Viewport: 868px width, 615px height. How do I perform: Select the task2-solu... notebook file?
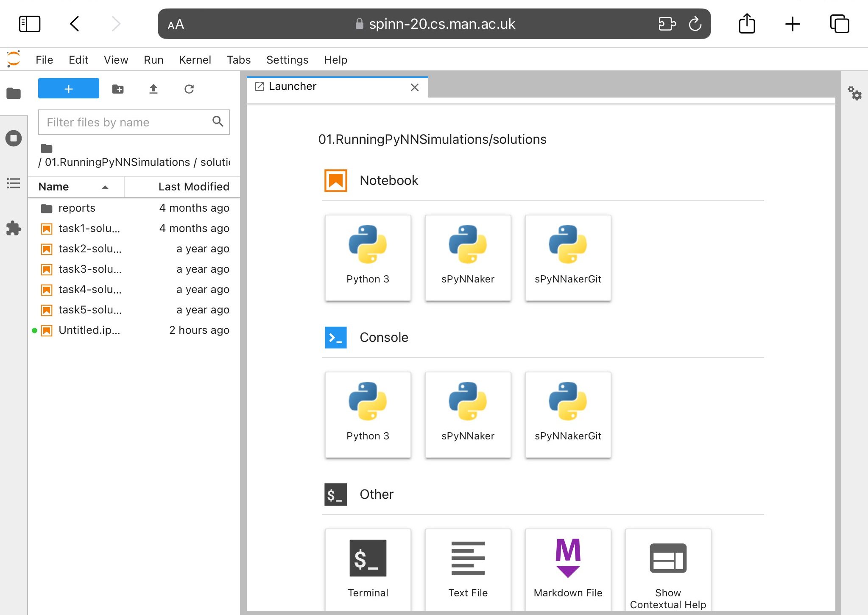pyautogui.click(x=134, y=249)
